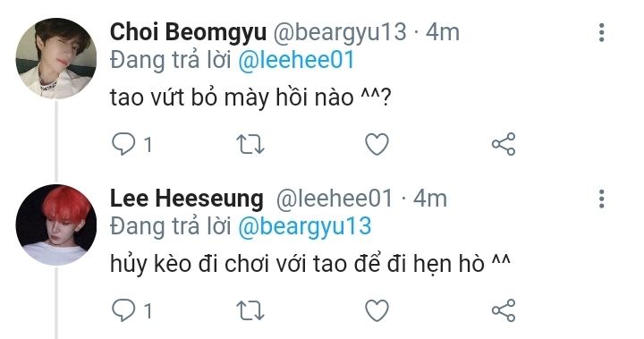Reply to Lee Heeseung's tweet
Screen dimensions: 644x339
coord(123,310)
